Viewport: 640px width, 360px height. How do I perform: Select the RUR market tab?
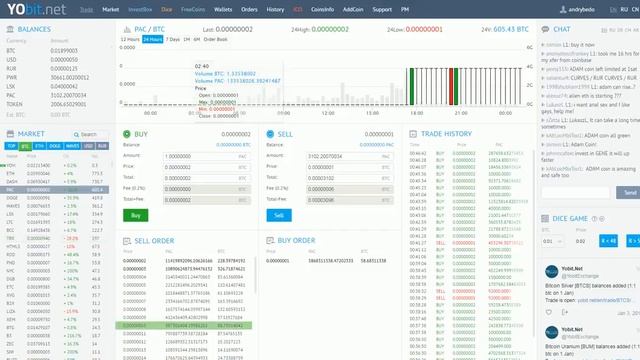(x=102, y=146)
